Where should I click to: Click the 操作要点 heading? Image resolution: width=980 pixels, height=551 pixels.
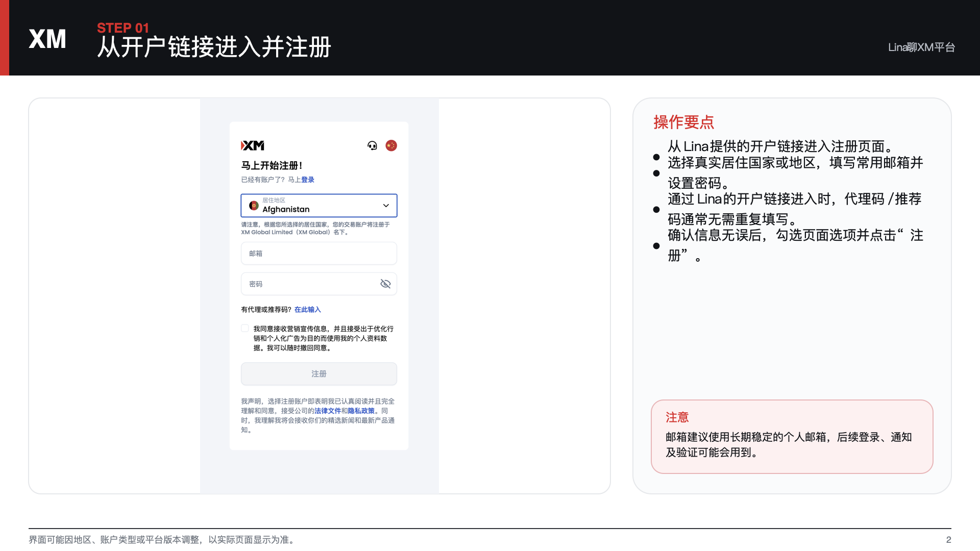684,122
